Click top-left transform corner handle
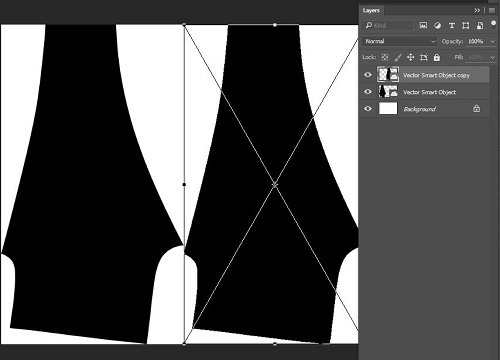 click(184, 25)
